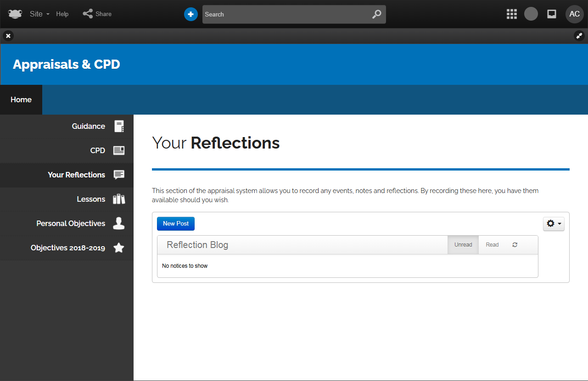Go to the Lessons sidebar page
Screen dimensions: 588x381
(x=91, y=199)
